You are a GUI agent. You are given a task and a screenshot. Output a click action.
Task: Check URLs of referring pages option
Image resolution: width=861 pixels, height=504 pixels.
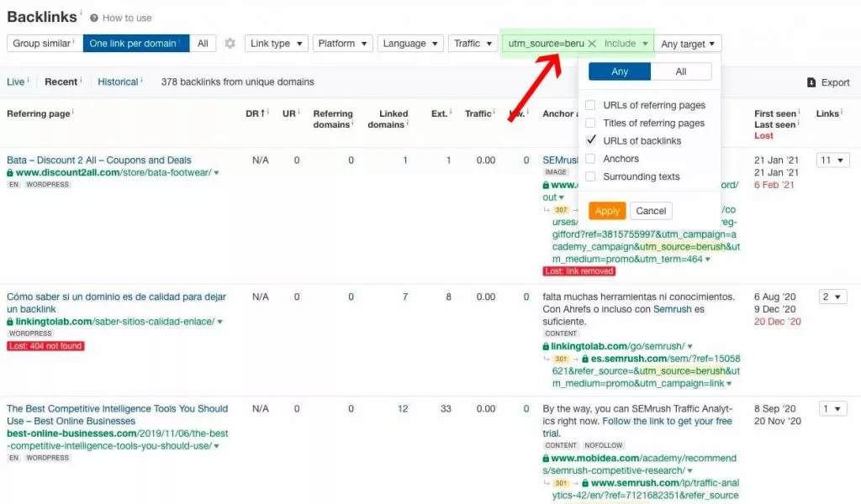pyautogui.click(x=591, y=105)
